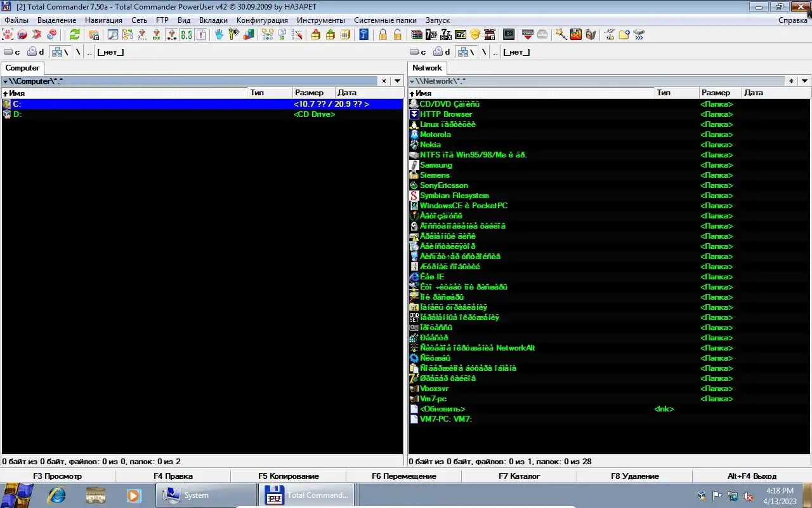Click the paw print toolbar icon
Viewport: 812px width, 508px height.
click(8, 34)
